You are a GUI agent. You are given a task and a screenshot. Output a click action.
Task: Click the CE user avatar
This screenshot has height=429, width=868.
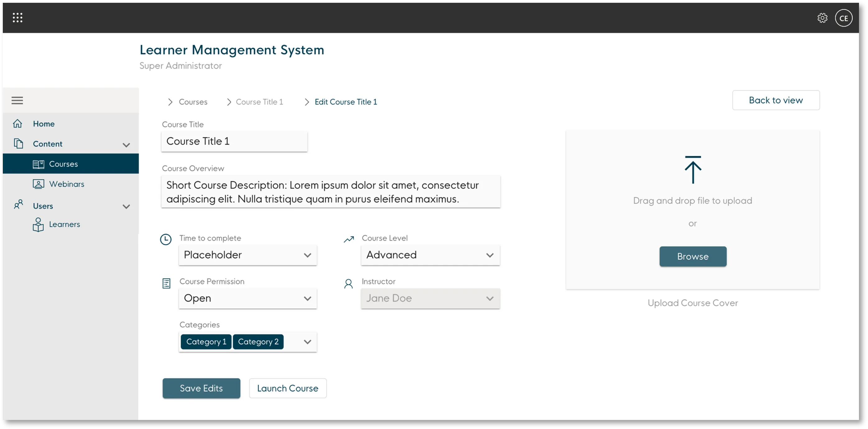(x=843, y=18)
